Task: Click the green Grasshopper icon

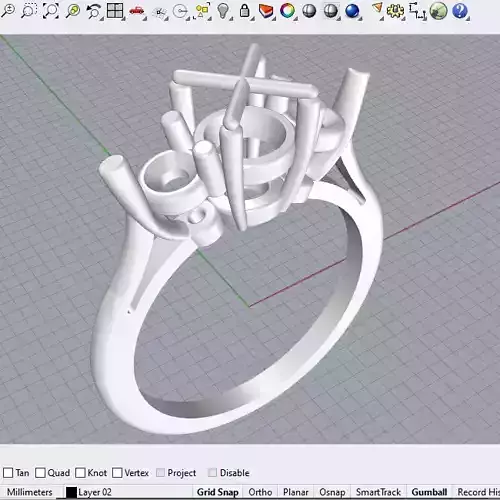Action: click(438, 11)
